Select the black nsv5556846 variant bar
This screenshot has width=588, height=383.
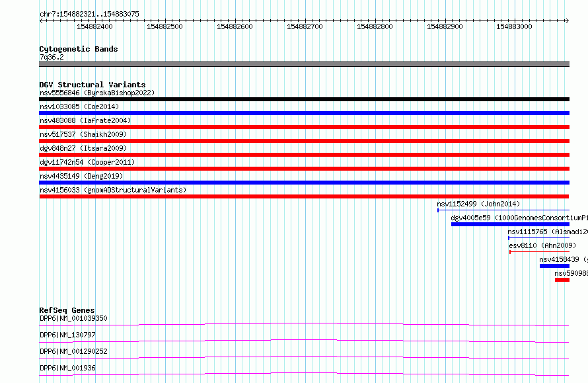tap(304, 99)
